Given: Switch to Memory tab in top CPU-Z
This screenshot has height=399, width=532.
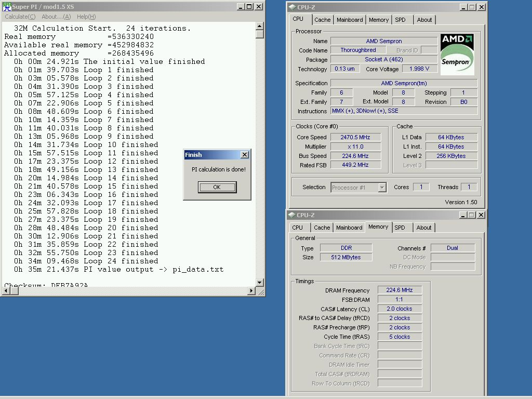Looking at the screenshot, I should [x=379, y=20].
